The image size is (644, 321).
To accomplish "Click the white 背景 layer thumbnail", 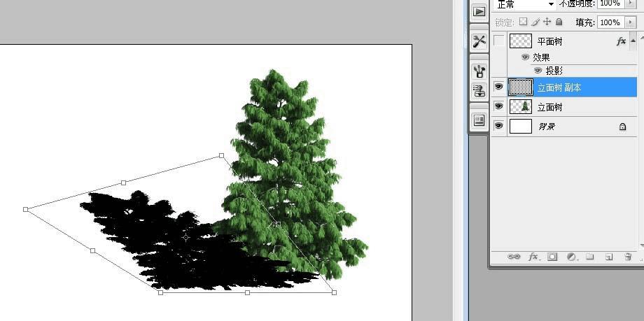I will click(x=520, y=126).
